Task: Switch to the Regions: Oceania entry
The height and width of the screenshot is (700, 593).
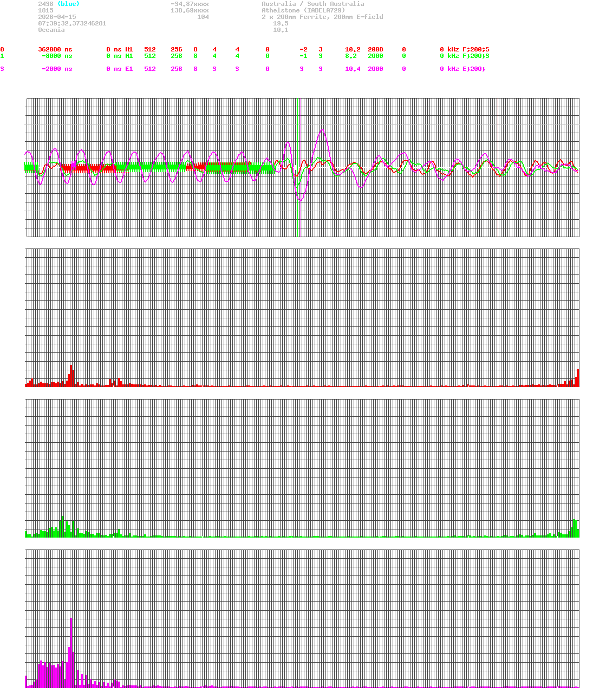Action: coord(51,30)
